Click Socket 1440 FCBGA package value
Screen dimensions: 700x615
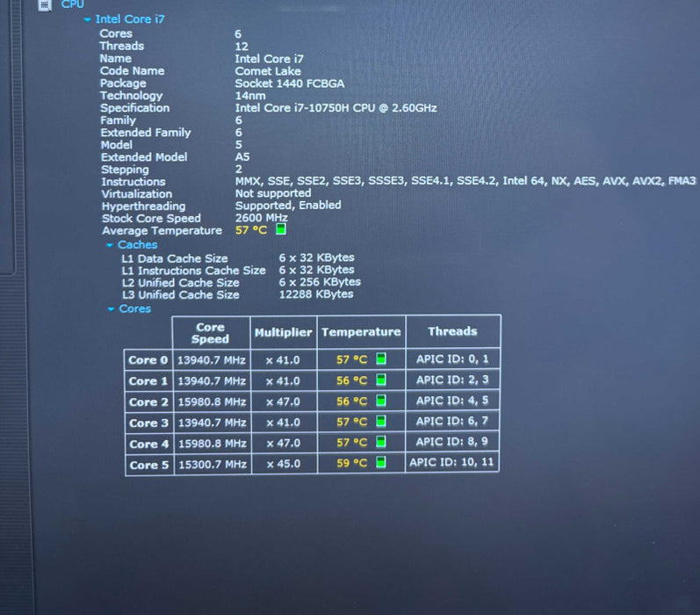point(290,83)
